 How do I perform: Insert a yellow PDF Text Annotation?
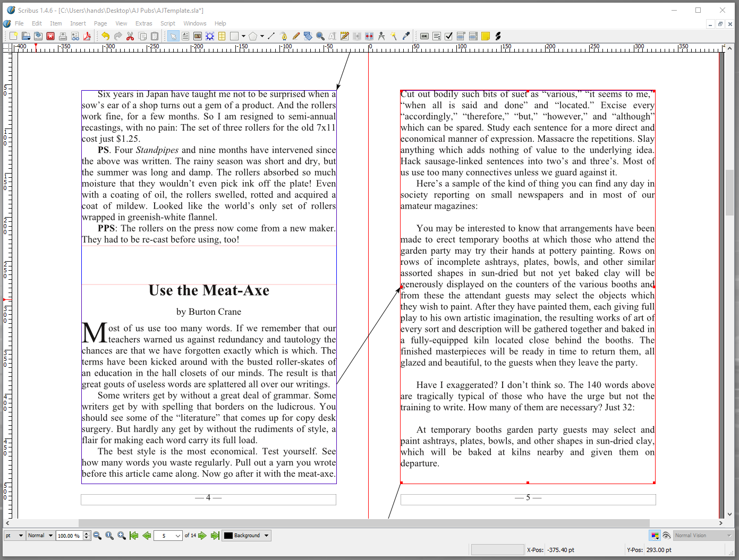click(486, 36)
